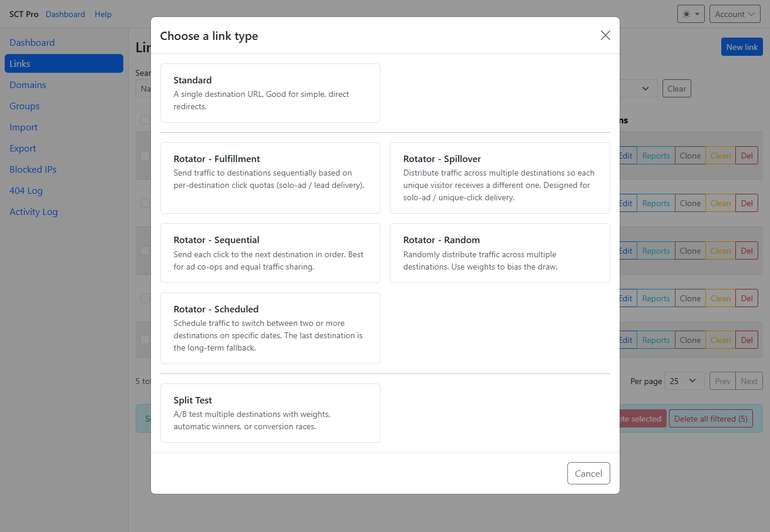Screen dimensions: 770x532
Task: Click Dashboard in the top navbar
Action: click(x=65, y=14)
